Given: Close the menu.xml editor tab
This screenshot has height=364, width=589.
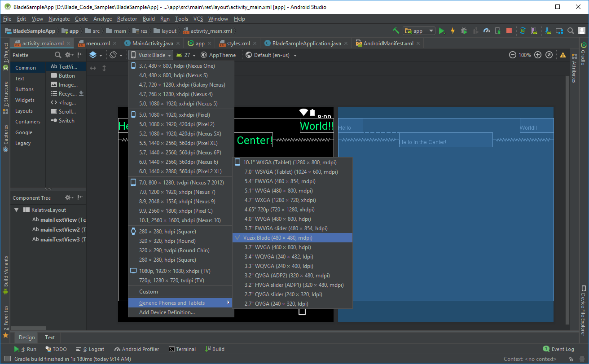Looking at the screenshot, I should 114,44.
